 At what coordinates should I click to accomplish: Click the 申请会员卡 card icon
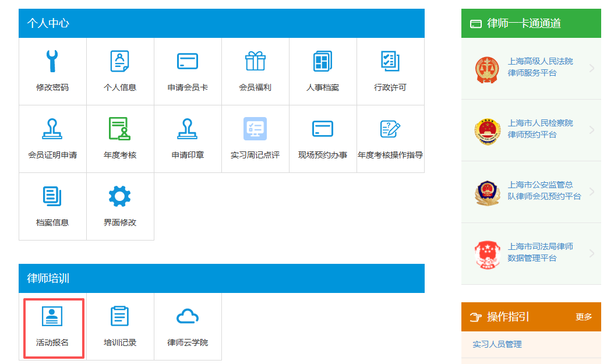(188, 62)
